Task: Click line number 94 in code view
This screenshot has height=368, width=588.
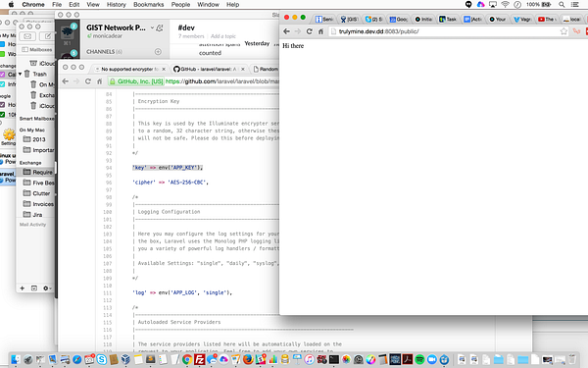Action: (109, 168)
